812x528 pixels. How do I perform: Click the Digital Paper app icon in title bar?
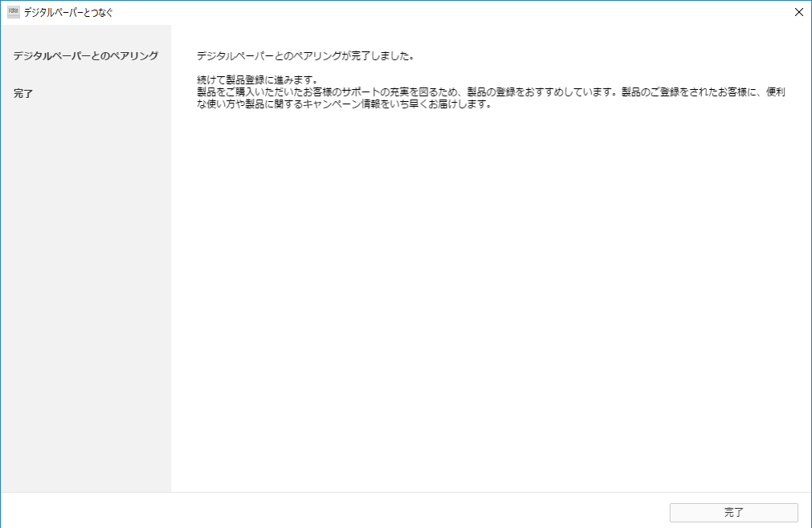coord(14,12)
